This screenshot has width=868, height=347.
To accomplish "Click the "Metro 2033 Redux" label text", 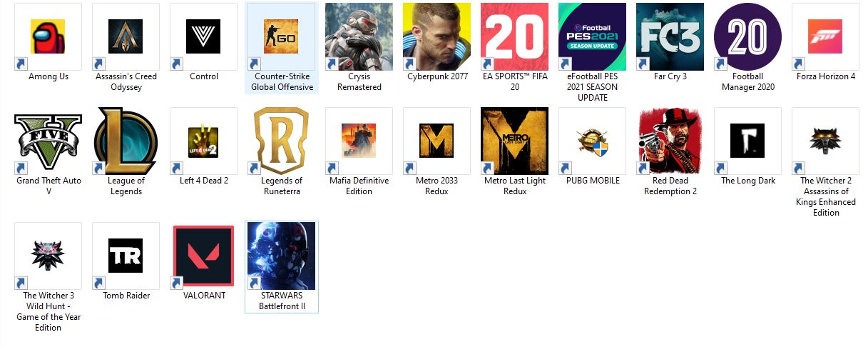I will click(x=437, y=186).
